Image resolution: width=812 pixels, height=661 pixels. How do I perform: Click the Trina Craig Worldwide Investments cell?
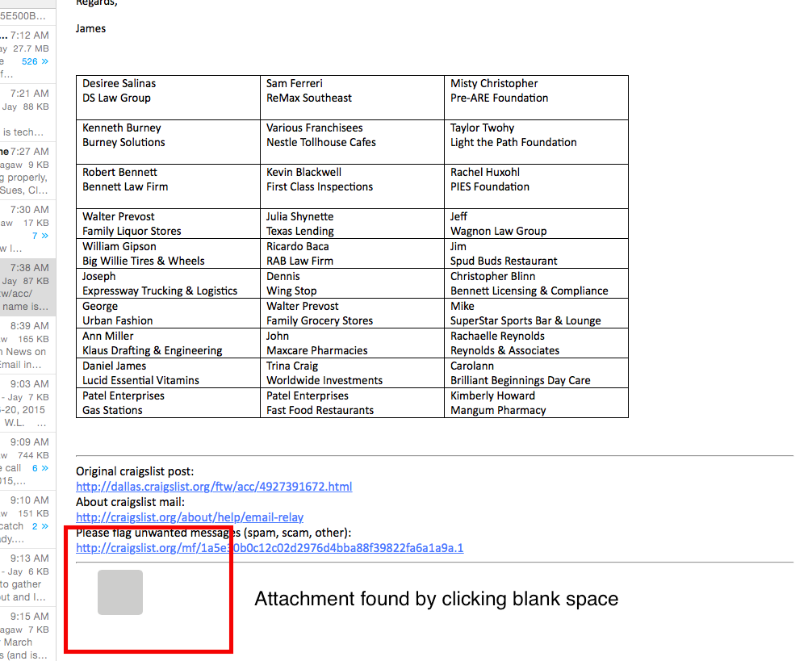(x=352, y=373)
